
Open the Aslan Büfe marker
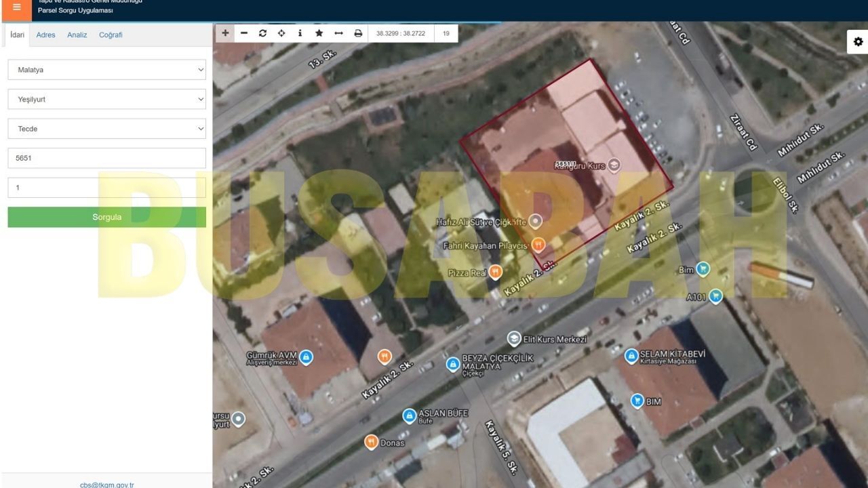tap(409, 415)
